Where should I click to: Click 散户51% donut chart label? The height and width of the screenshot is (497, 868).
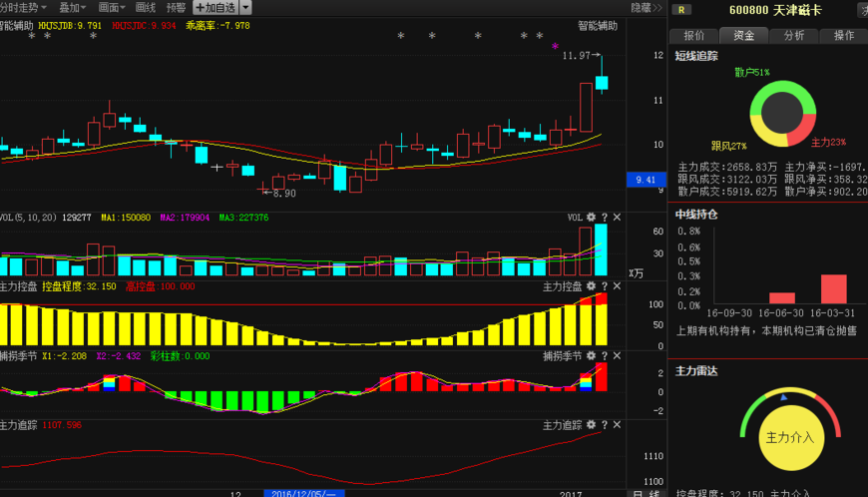pyautogui.click(x=751, y=72)
